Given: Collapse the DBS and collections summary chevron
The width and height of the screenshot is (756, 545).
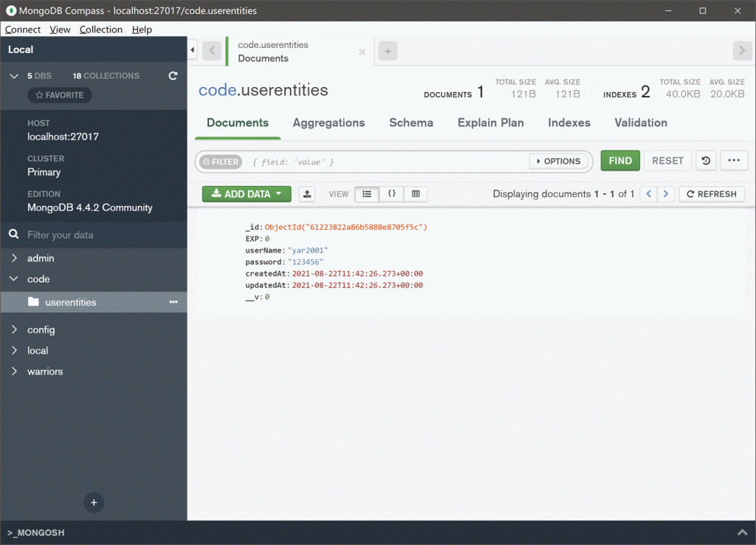Looking at the screenshot, I should click(x=14, y=76).
